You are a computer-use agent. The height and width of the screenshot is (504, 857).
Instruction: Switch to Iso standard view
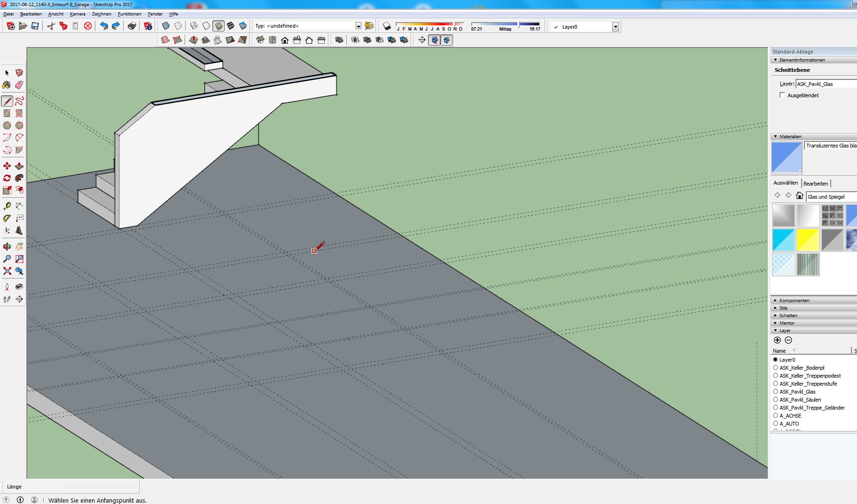point(260,40)
